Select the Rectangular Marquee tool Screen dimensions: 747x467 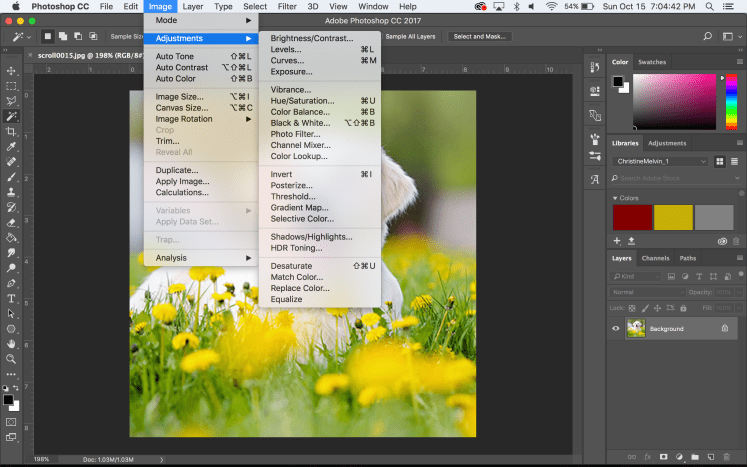11,86
